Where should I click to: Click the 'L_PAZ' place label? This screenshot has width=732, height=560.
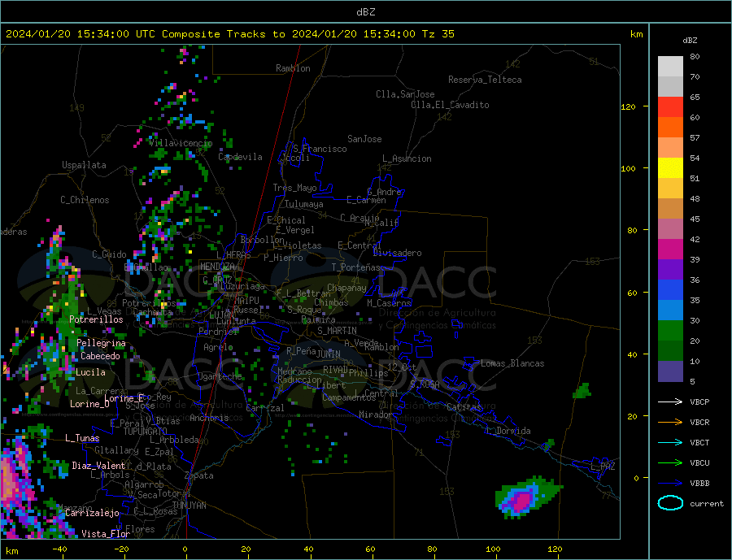603,467
